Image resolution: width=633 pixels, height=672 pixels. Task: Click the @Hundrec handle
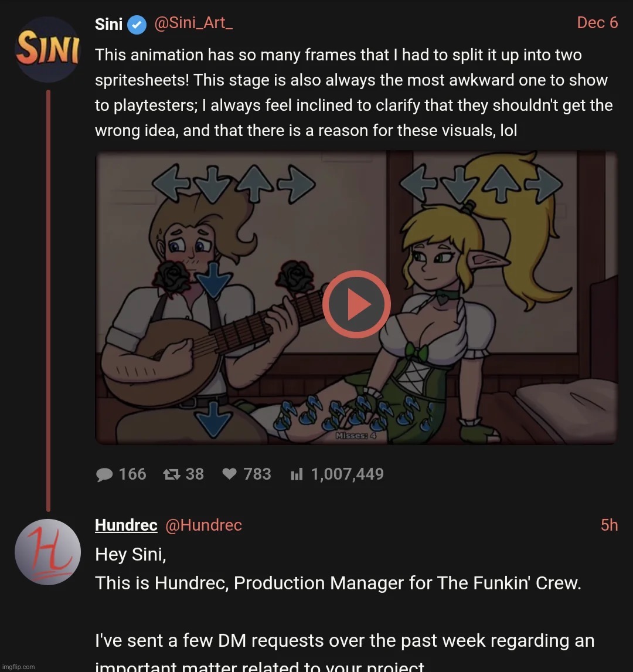coord(203,525)
